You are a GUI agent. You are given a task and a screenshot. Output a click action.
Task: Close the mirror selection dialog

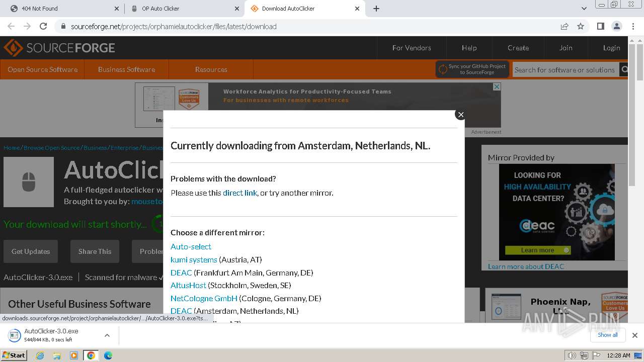click(x=460, y=115)
